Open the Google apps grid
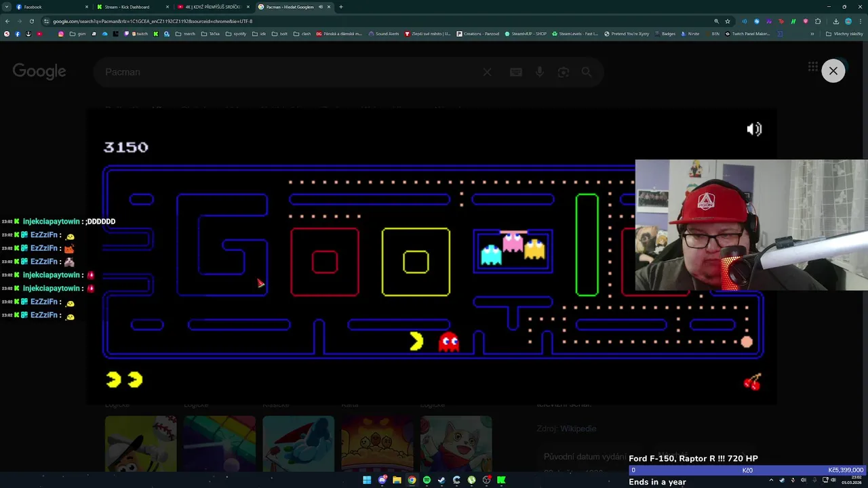The width and height of the screenshot is (868, 488). [x=812, y=66]
